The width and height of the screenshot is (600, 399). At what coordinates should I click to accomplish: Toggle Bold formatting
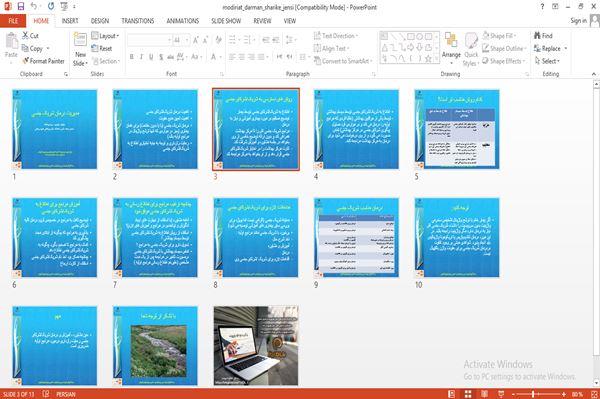tap(132, 57)
